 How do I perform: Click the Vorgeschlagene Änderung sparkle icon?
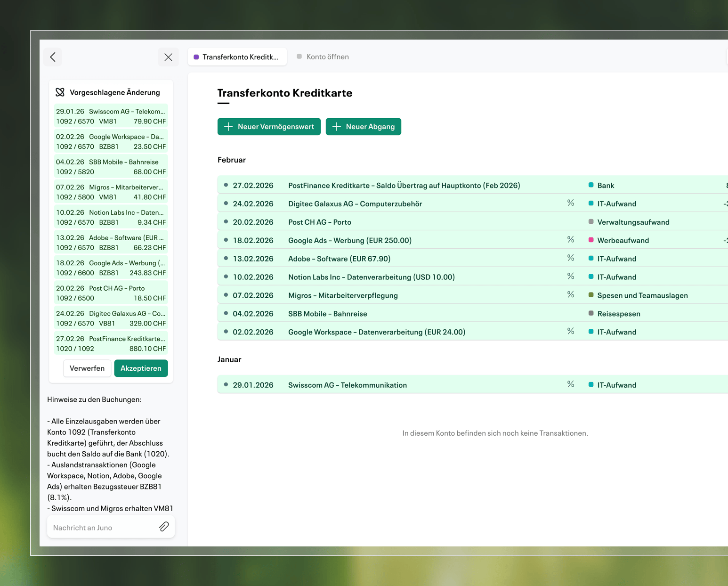60,92
